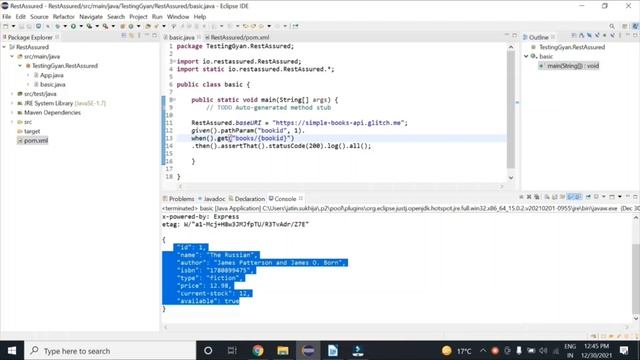Click the Save All toolbar icon
Screen dimensions: 640x360
point(29,26)
